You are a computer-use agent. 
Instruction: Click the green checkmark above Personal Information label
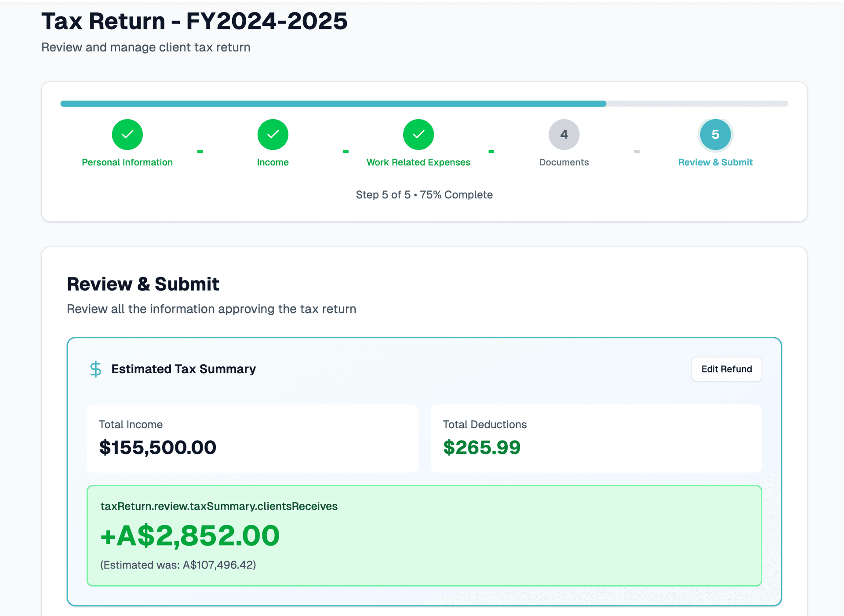pos(127,135)
